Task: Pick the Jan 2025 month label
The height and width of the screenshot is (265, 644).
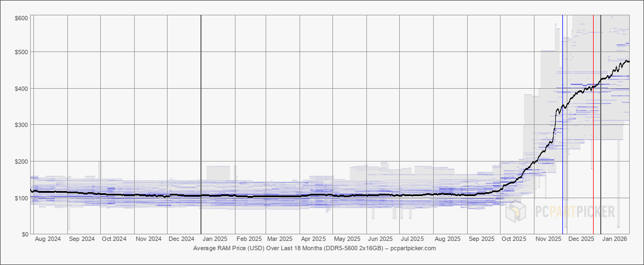Action: (215, 239)
